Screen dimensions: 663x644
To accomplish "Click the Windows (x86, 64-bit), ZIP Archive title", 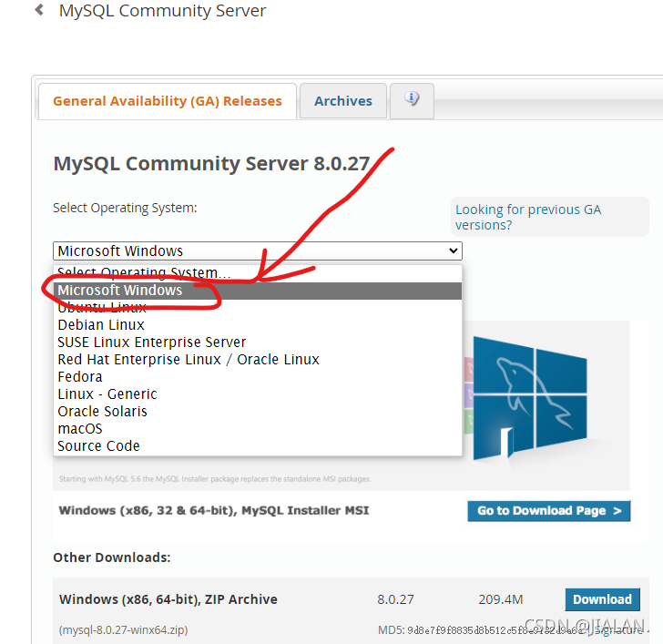I will tap(168, 599).
